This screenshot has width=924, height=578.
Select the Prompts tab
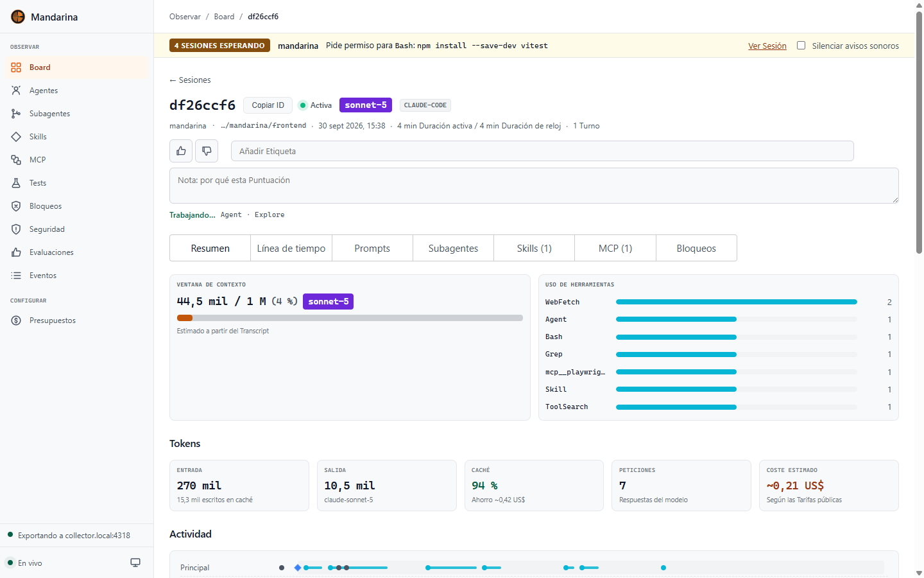point(372,248)
